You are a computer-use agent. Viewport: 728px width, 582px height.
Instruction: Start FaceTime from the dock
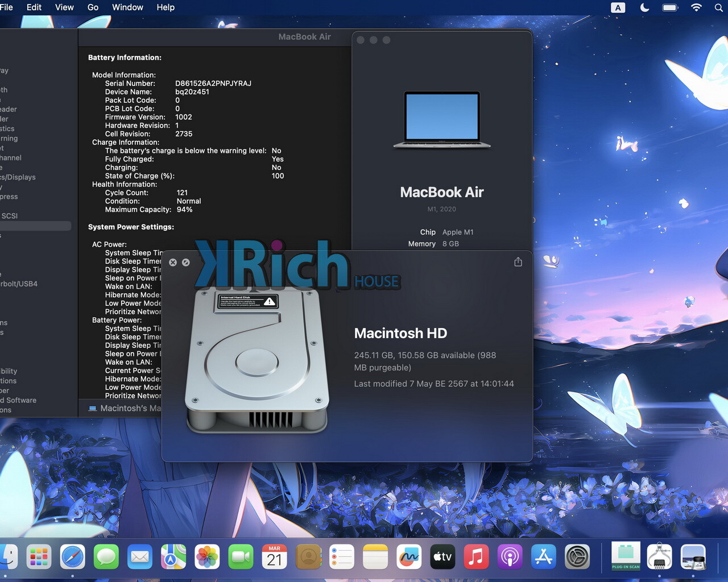241,557
